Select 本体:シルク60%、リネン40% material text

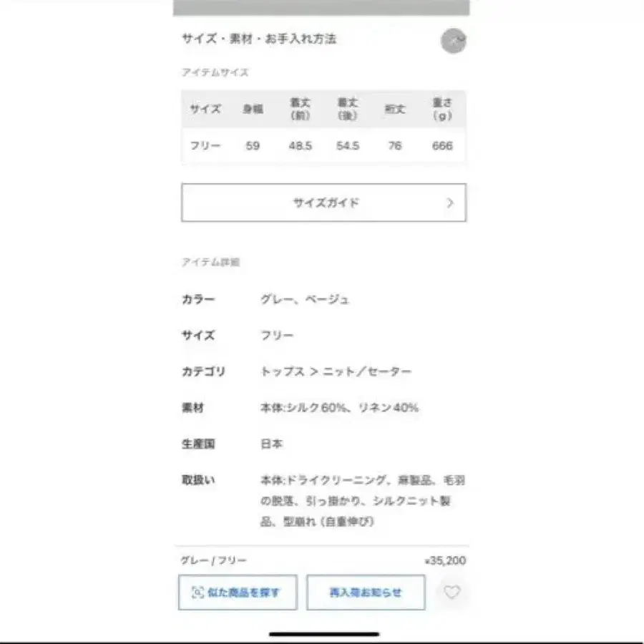[339, 408]
